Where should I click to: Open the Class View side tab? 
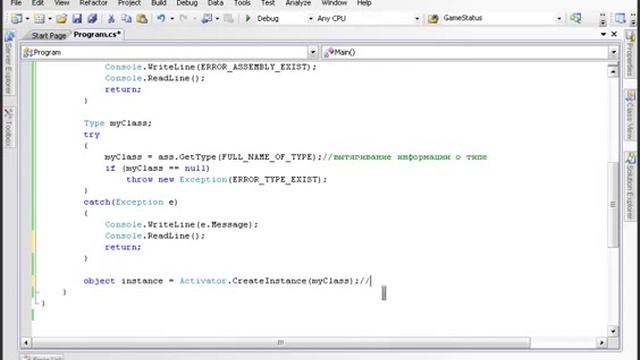(631, 115)
